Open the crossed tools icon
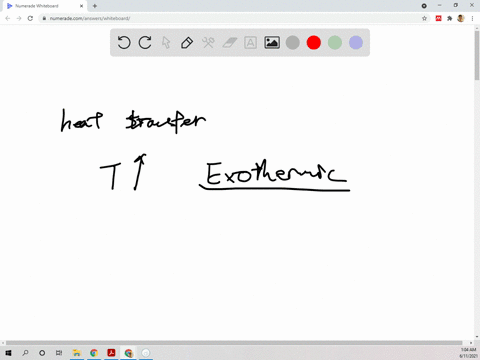This screenshot has width=480, height=360. point(208,43)
